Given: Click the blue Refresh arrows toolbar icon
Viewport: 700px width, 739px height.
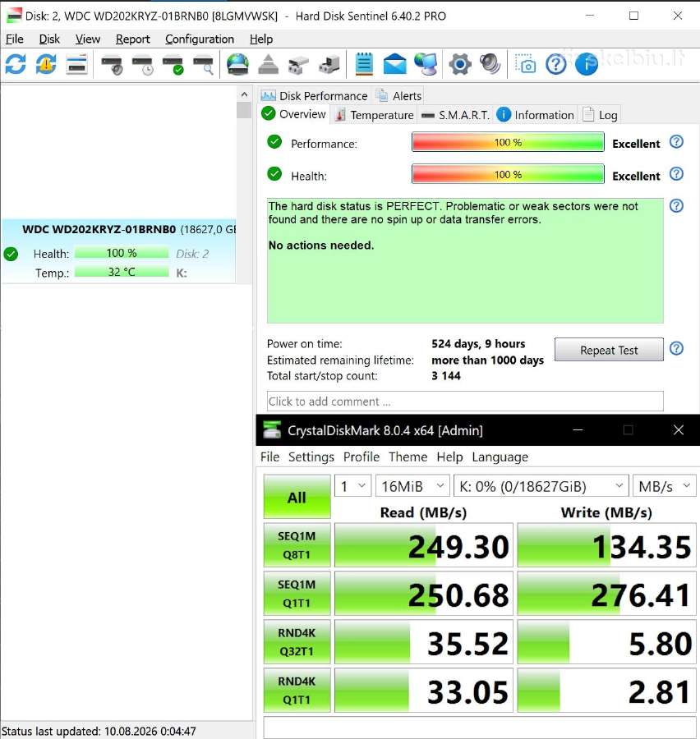Looking at the screenshot, I should (16, 63).
